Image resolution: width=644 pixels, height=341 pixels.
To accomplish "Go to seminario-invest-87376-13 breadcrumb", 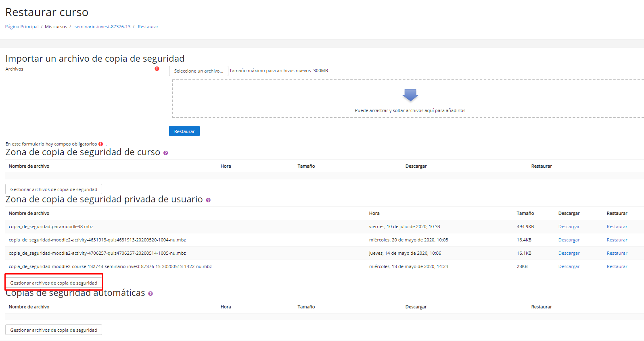I will click(102, 27).
